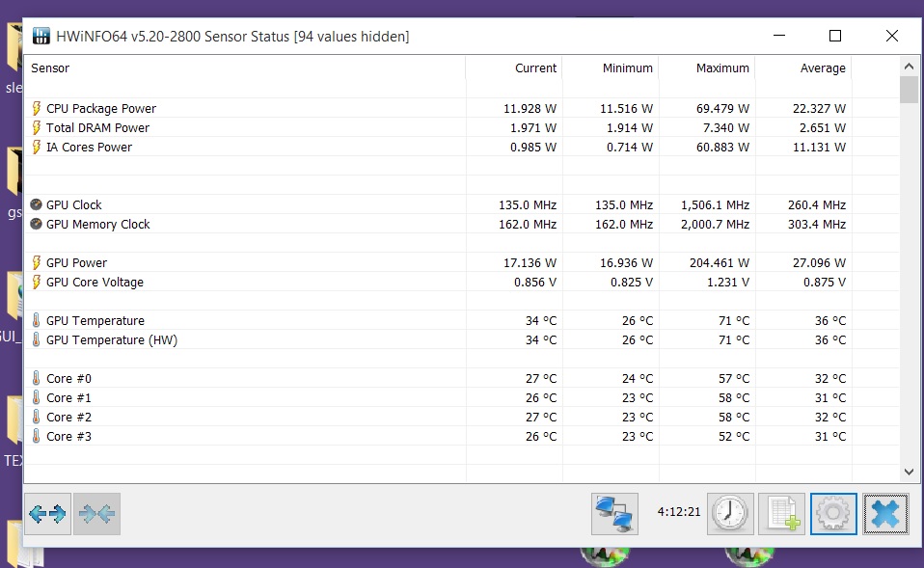Select the GPU Temperature (HW) row label
924x568 pixels.
[112, 340]
